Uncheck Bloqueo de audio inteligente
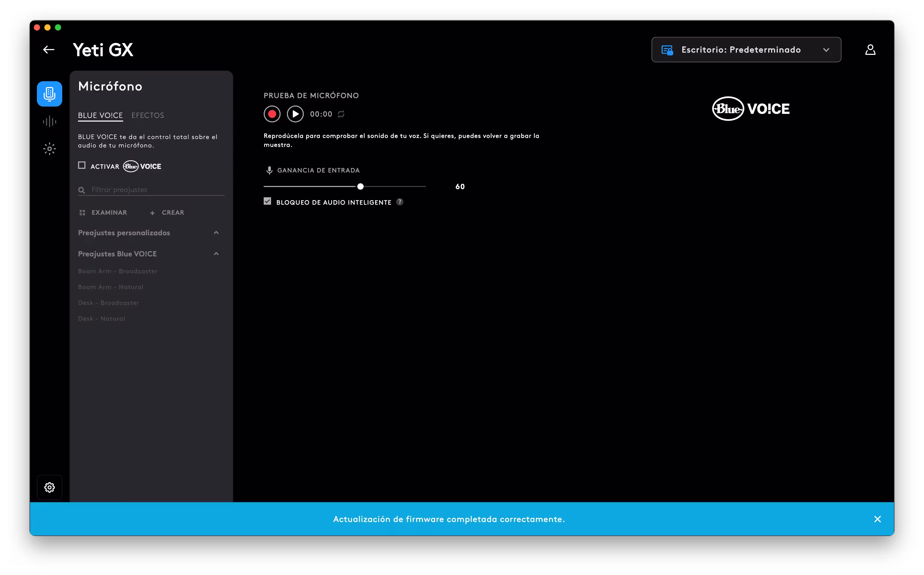The width and height of the screenshot is (924, 575). (x=268, y=202)
